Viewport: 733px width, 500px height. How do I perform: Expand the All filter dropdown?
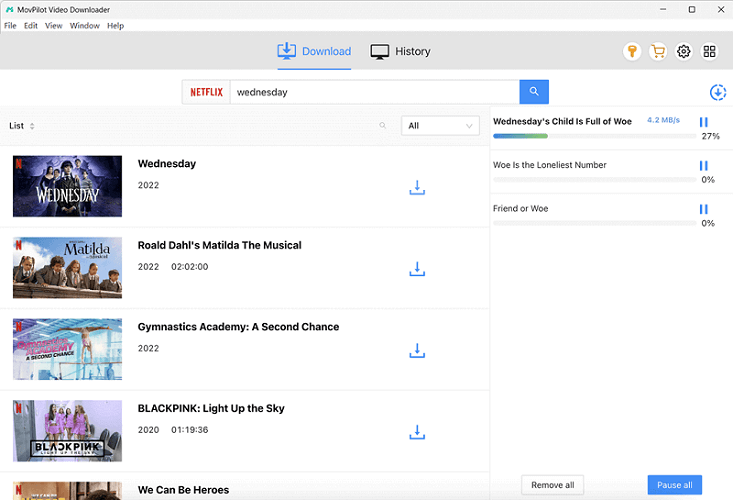pyautogui.click(x=440, y=126)
